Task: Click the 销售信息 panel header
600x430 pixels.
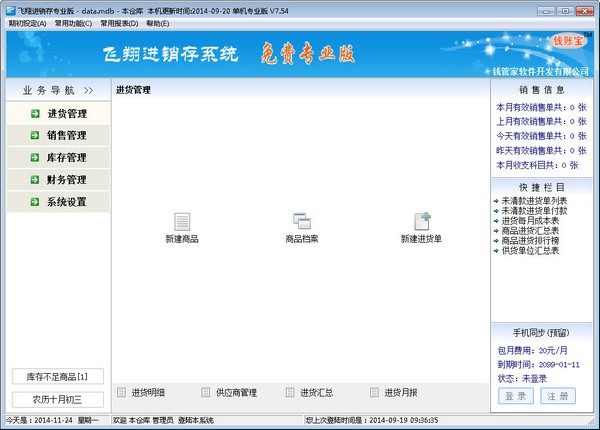Action: (541, 90)
